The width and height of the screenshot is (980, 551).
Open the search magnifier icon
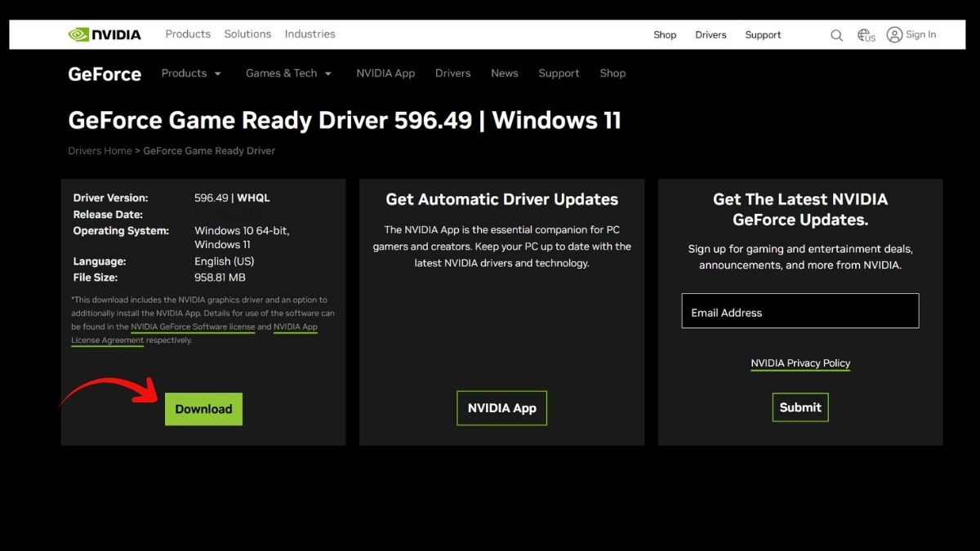coord(836,35)
